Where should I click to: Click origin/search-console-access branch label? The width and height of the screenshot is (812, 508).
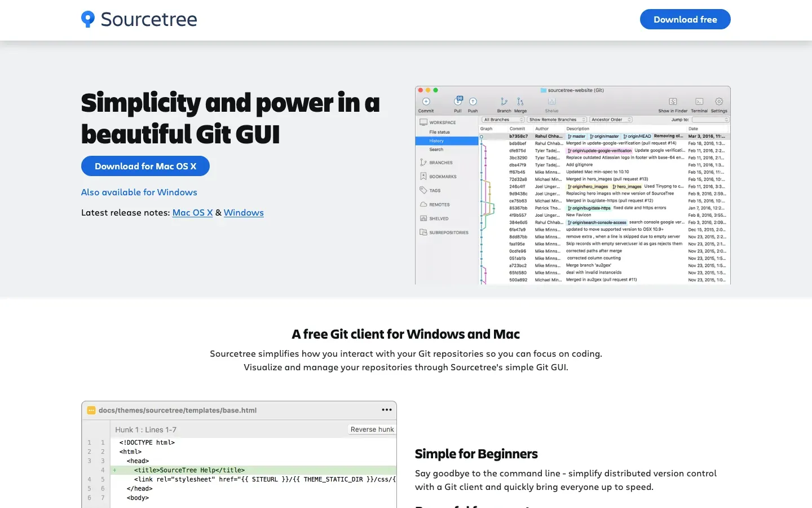click(x=597, y=222)
